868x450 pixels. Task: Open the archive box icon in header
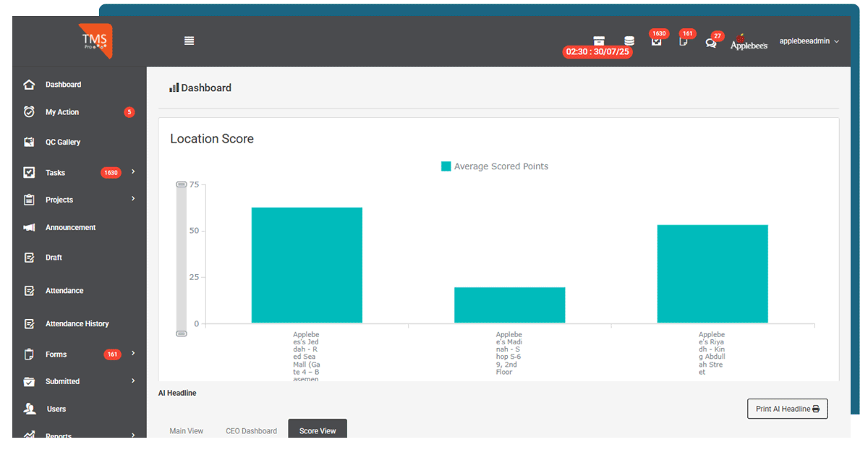coord(599,41)
